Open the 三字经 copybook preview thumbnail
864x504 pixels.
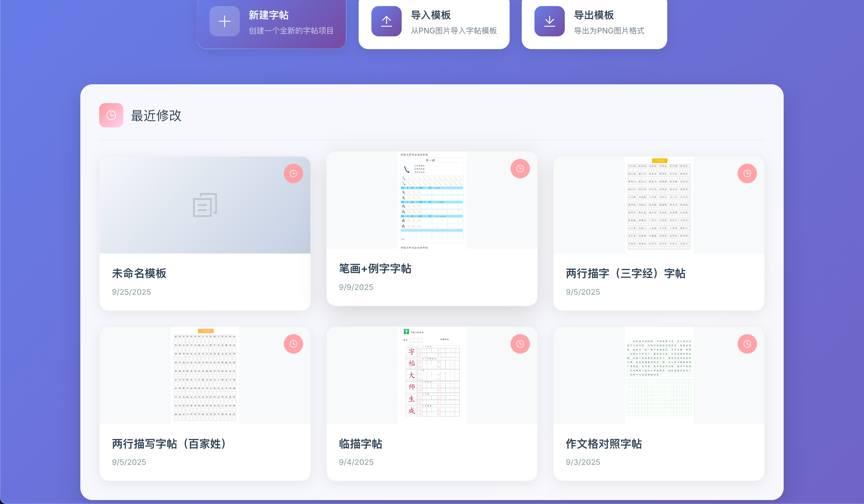(659, 205)
